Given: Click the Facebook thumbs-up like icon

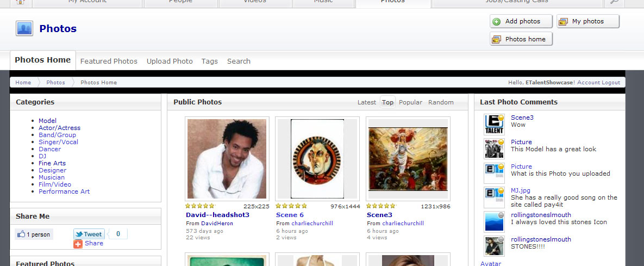Looking at the screenshot, I should pos(22,234).
